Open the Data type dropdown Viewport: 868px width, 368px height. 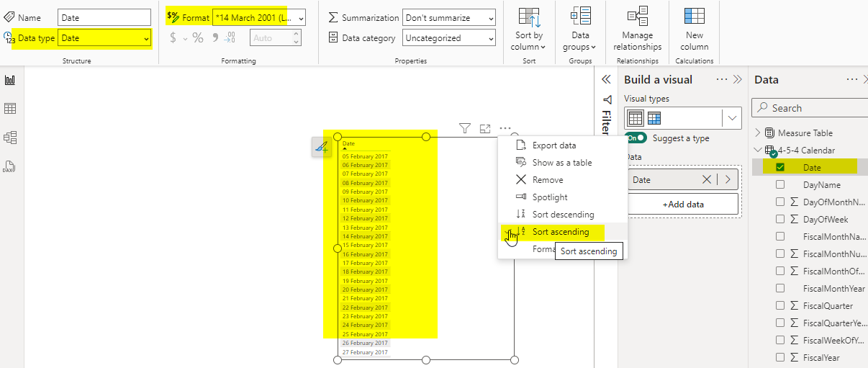tap(104, 38)
